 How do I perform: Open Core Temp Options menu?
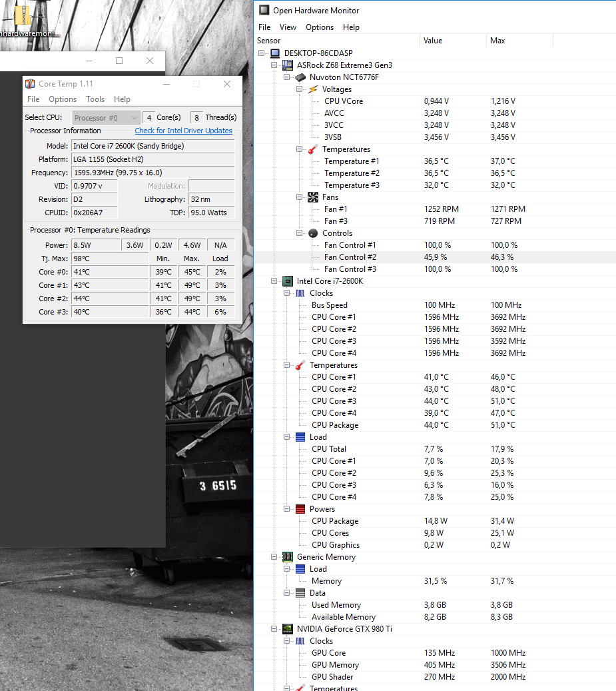[63, 99]
